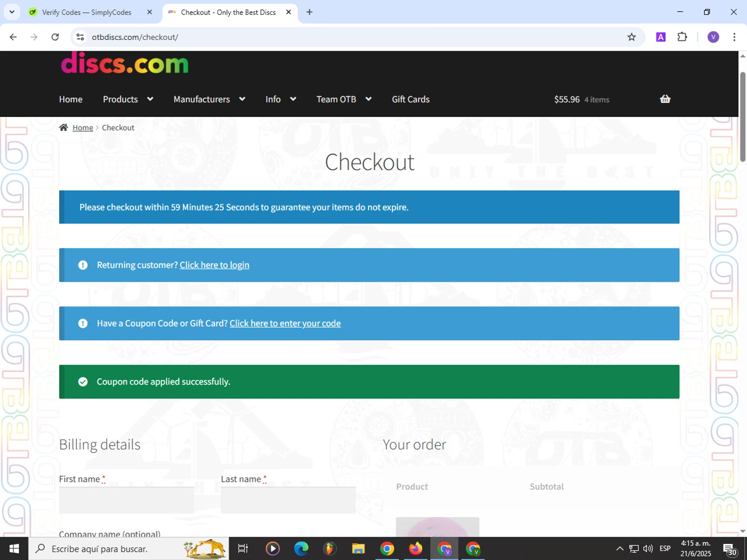747x560 pixels.
Task: Click the home icon in breadcrumb
Action: (x=63, y=127)
